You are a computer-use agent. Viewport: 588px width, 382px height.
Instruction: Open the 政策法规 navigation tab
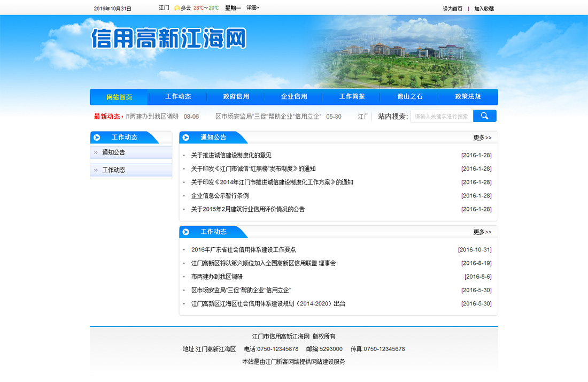tap(468, 97)
